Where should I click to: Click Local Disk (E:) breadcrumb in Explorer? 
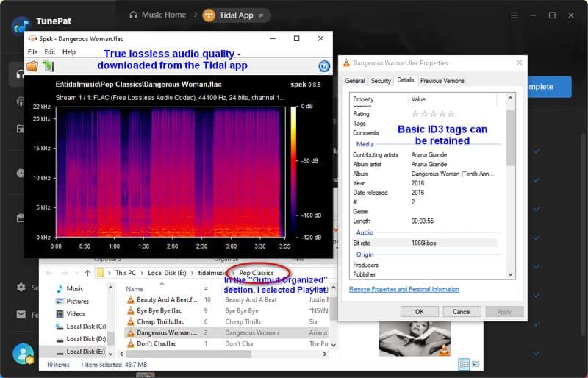click(167, 273)
